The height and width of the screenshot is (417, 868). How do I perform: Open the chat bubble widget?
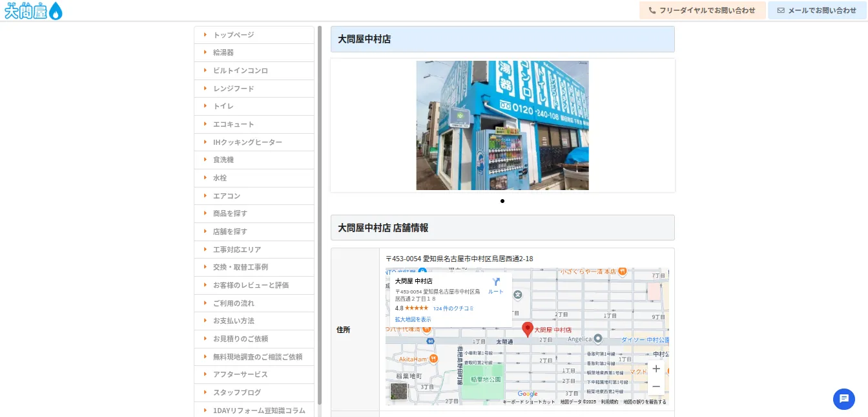tap(843, 399)
